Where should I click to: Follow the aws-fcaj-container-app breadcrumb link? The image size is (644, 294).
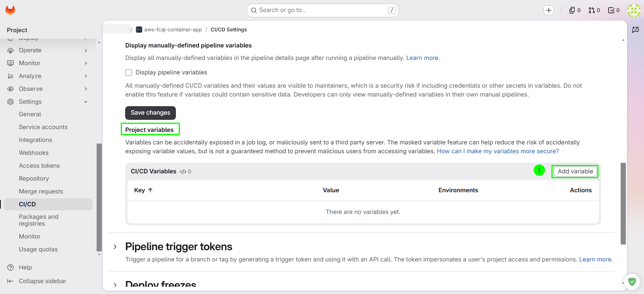point(173,29)
